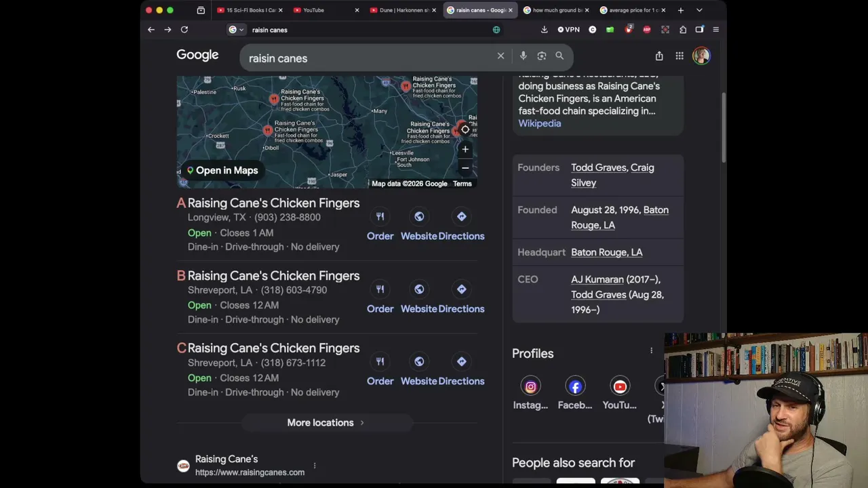Reload the current page
The width and height of the screenshot is (868, 488).
click(x=184, y=30)
